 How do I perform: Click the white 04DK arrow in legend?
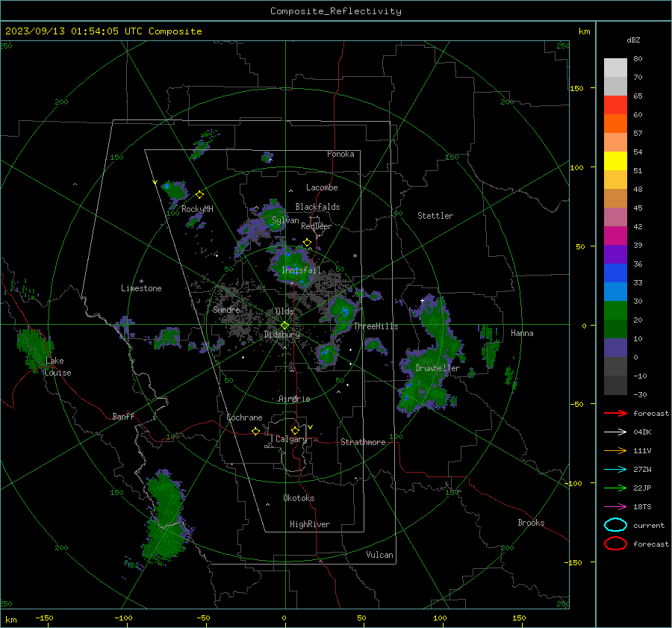pos(615,432)
